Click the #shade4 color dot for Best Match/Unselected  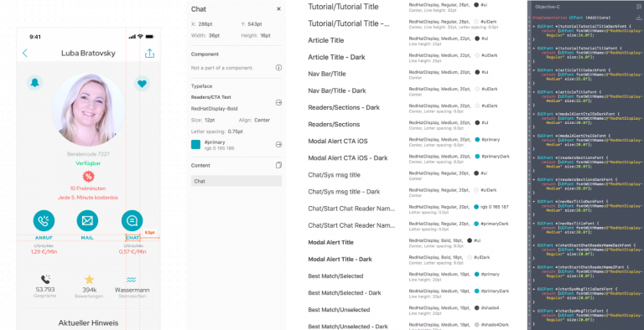click(x=477, y=308)
